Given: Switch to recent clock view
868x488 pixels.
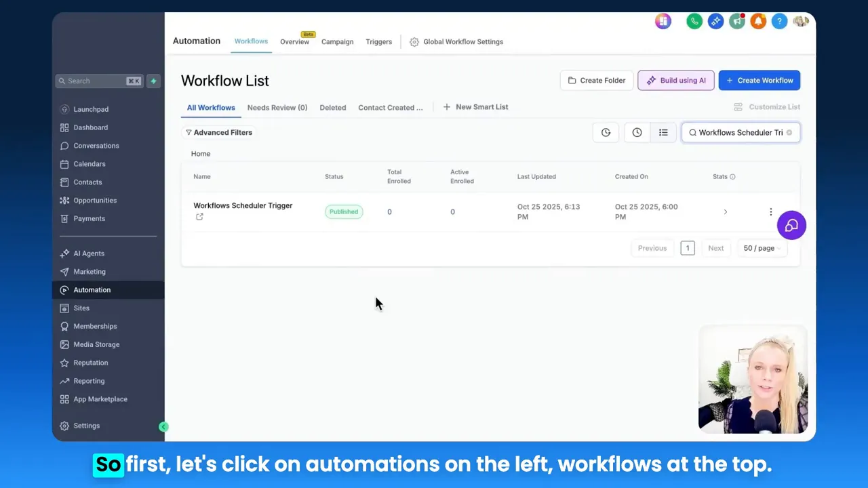Looking at the screenshot, I should click(x=637, y=132).
